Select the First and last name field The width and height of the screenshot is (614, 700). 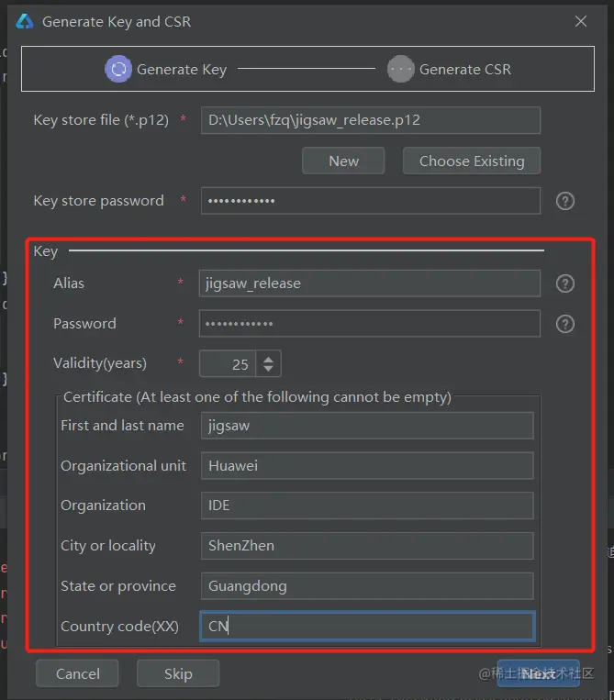pyautogui.click(x=366, y=426)
